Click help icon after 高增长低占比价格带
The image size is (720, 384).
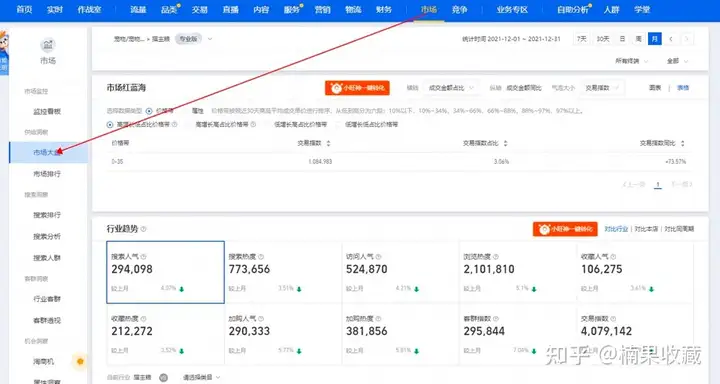[x=174, y=124]
